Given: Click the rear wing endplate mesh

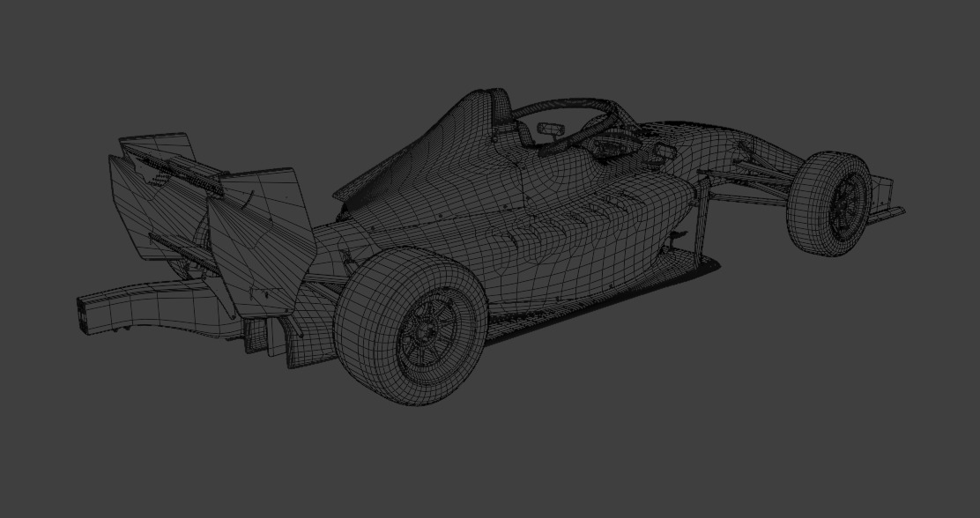Looking at the screenshot, I should [x=261, y=244].
